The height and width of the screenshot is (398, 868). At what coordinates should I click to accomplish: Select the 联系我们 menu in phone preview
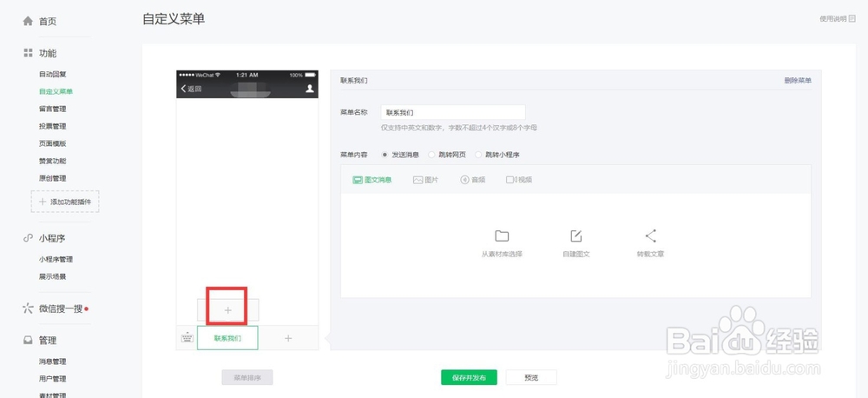pos(227,338)
